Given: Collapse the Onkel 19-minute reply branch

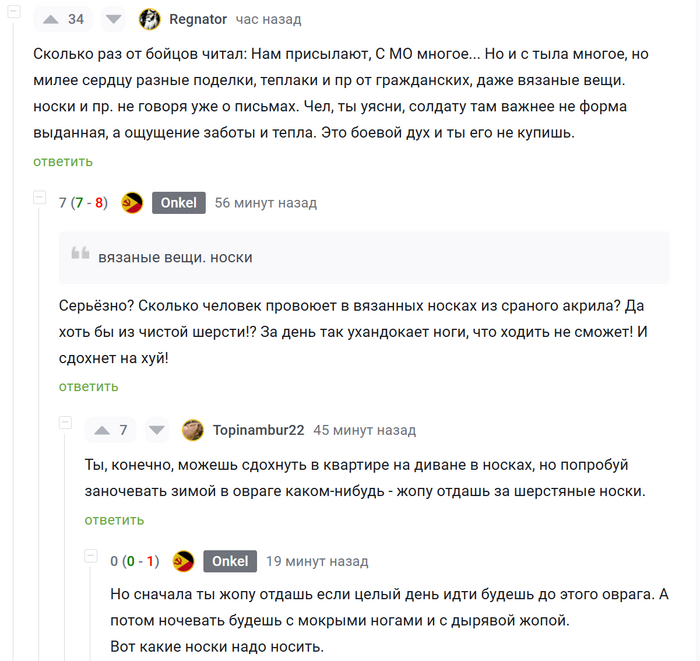Looking at the screenshot, I should pos(91,555).
